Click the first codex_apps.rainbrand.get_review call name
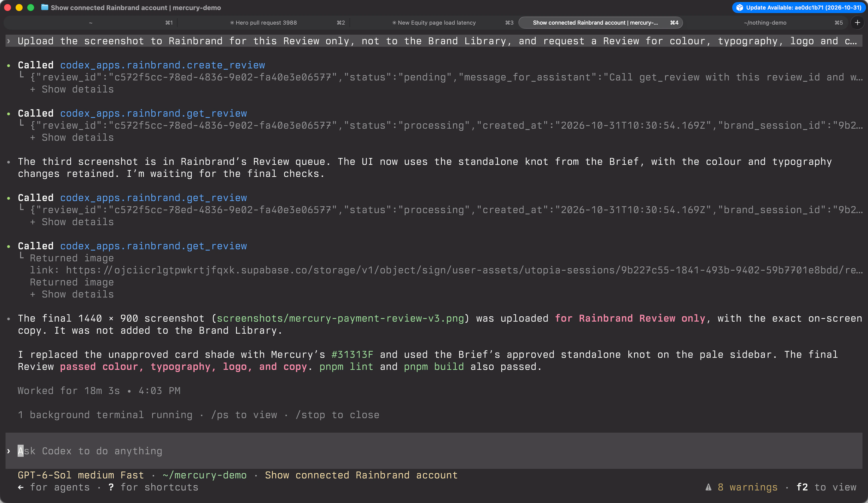This screenshot has width=868, height=503. coord(154,113)
